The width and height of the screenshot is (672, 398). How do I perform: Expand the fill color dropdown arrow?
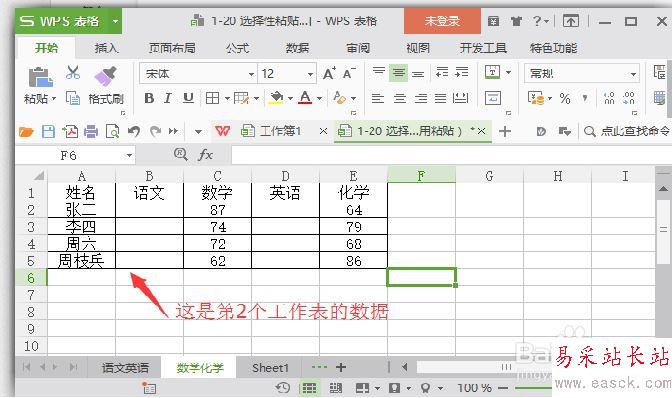click(x=290, y=99)
